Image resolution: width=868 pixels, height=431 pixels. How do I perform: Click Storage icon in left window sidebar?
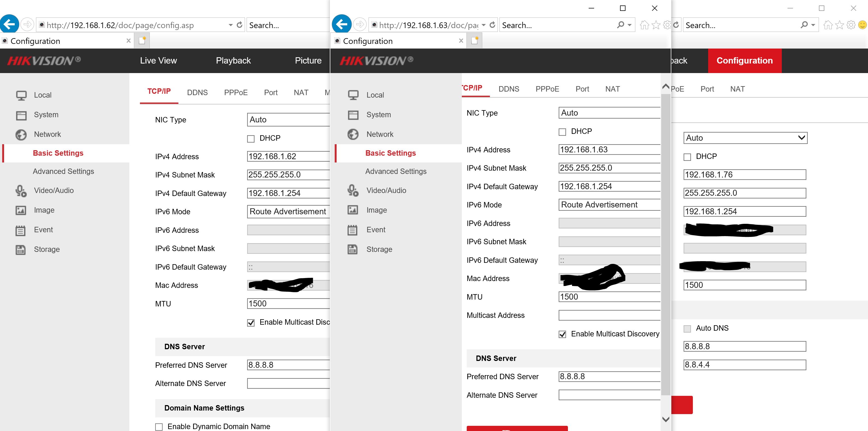tap(20, 249)
